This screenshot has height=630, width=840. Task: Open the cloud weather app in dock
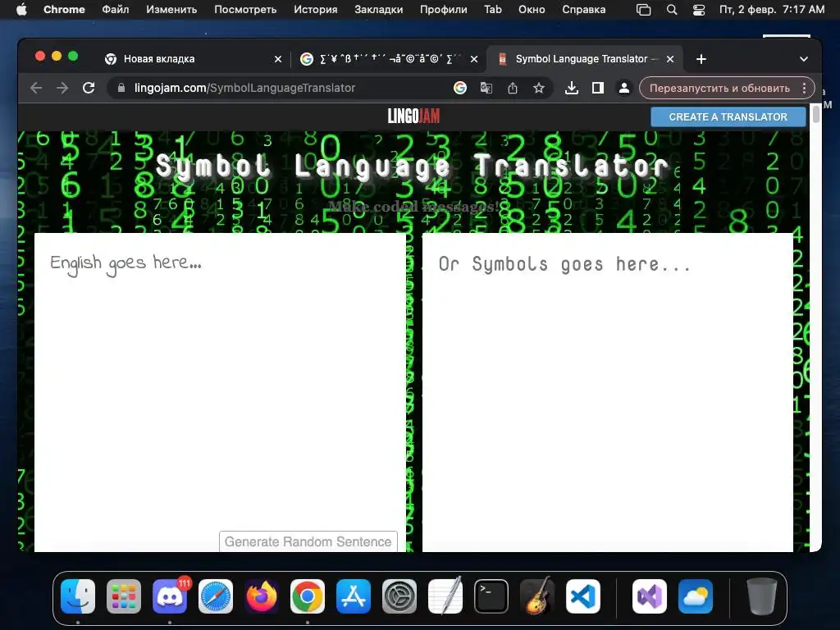tap(696, 596)
